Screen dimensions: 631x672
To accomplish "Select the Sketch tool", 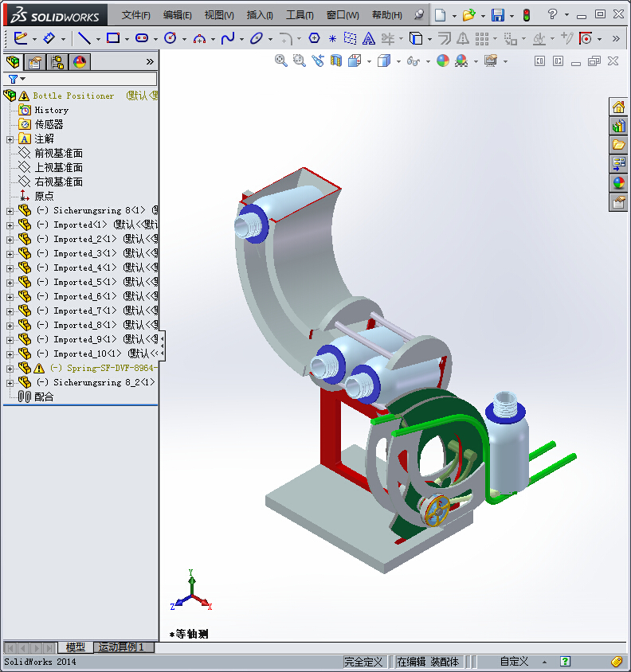I will click(20, 38).
